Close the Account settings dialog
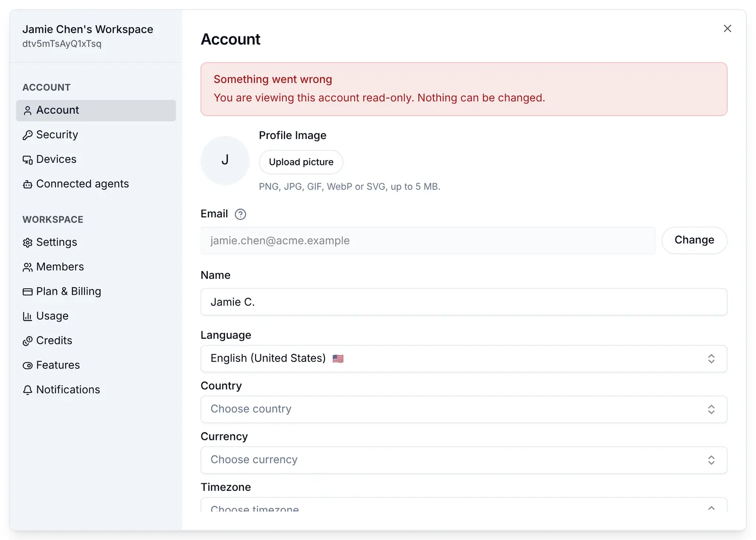The width and height of the screenshot is (756, 540). pyautogui.click(x=727, y=29)
